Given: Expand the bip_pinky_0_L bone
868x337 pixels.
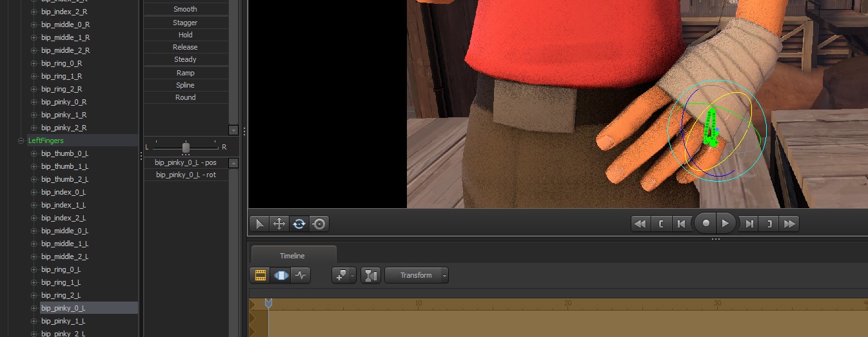Looking at the screenshot, I should pyautogui.click(x=34, y=308).
